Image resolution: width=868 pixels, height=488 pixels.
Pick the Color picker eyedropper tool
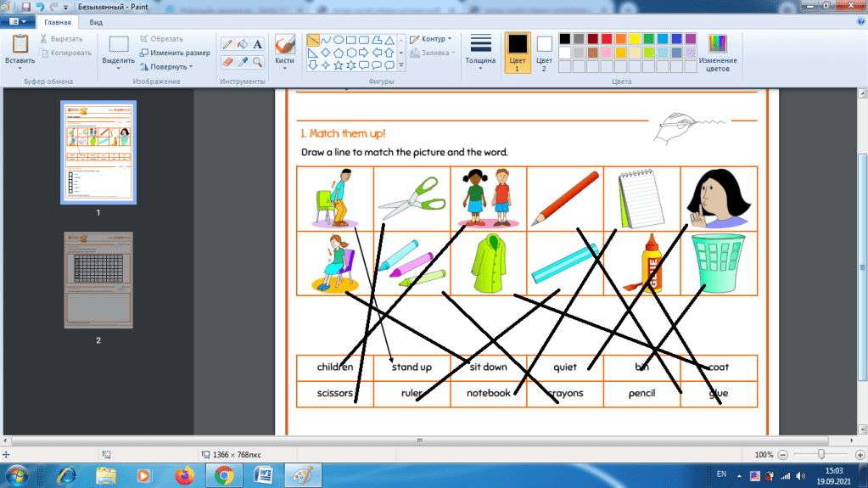[243, 62]
